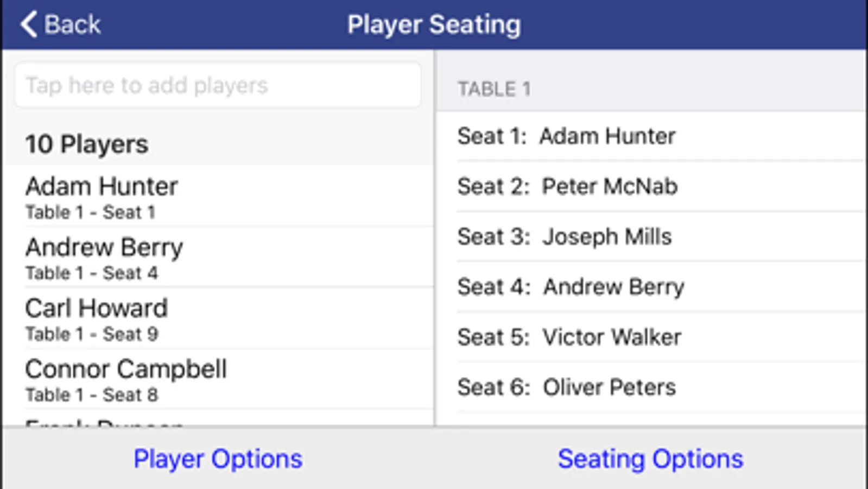Select Seat 4: Andrew Berry row
Image resolution: width=868 pixels, height=489 pixels.
[x=650, y=287]
